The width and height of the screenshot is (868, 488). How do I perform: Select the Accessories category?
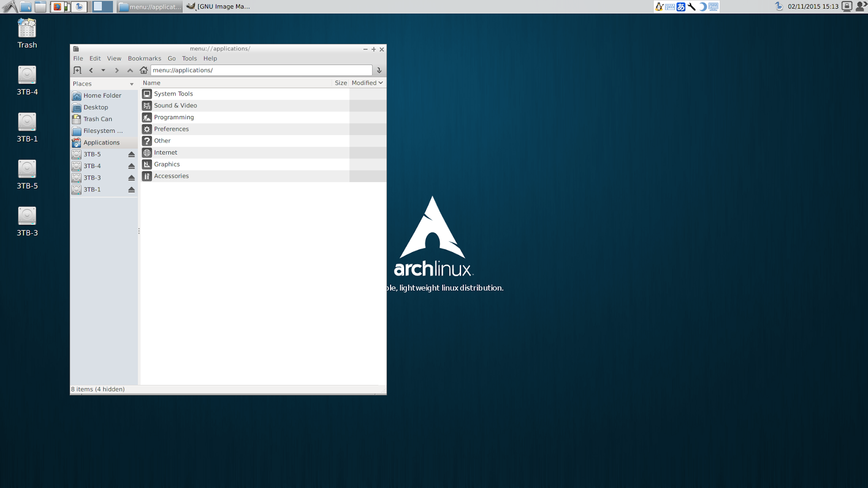264,176
